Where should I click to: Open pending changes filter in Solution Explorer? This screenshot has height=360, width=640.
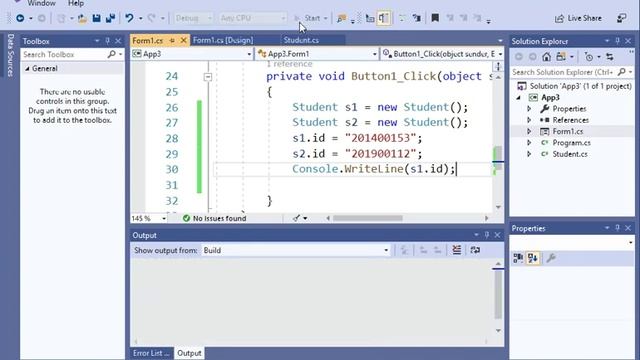click(x=589, y=57)
